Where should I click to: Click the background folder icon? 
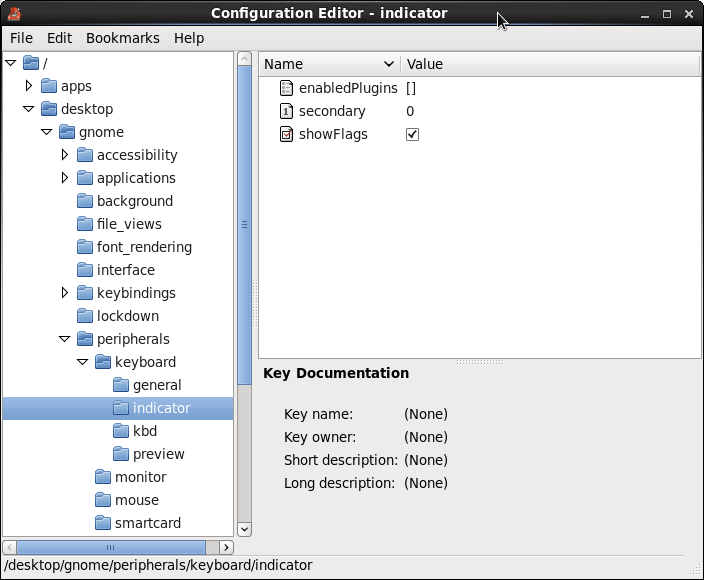[85, 201]
